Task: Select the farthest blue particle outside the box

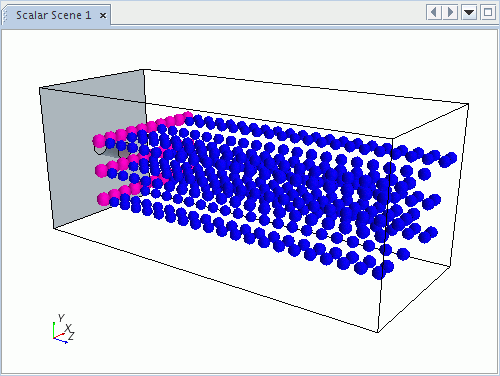Action: click(451, 158)
